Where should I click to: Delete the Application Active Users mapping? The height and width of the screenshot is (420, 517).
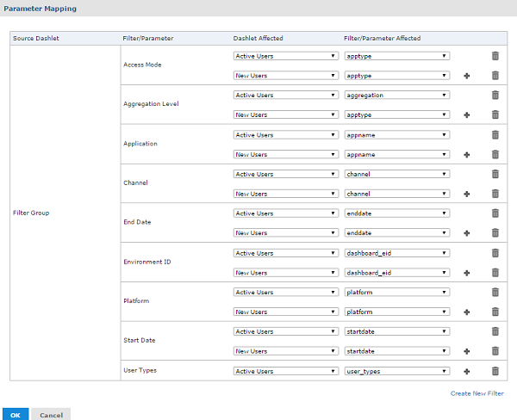[x=495, y=135]
